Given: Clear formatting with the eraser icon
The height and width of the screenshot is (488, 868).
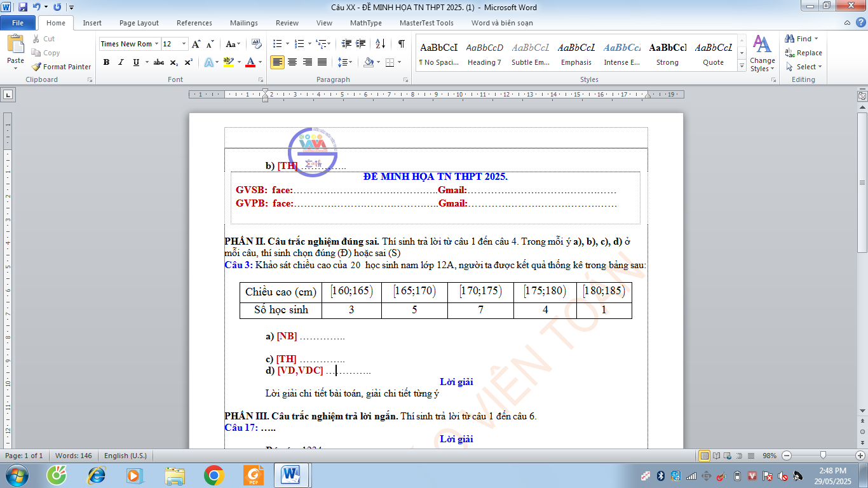Looking at the screenshot, I should 257,44.
